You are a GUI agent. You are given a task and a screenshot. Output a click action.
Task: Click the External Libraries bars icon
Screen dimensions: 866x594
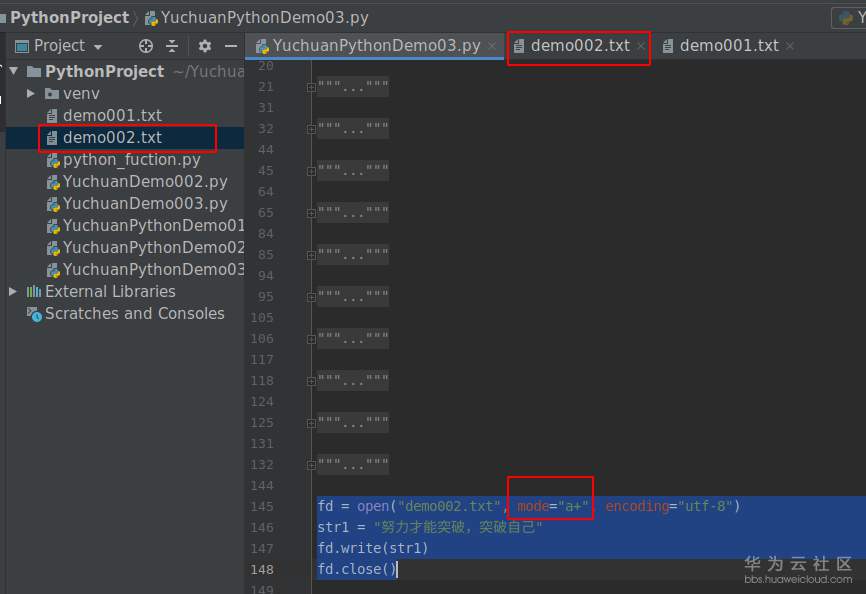34,291
